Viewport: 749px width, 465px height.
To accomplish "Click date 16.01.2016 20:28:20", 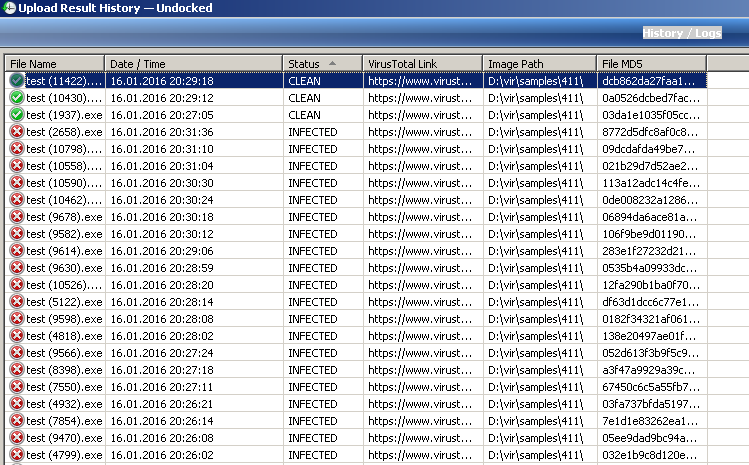I will tap(162, 285).
